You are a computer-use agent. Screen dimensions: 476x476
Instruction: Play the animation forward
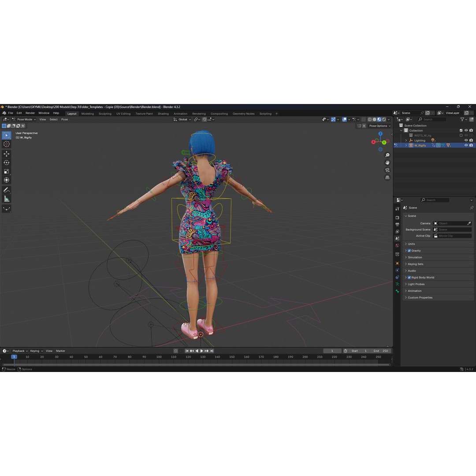202,351
